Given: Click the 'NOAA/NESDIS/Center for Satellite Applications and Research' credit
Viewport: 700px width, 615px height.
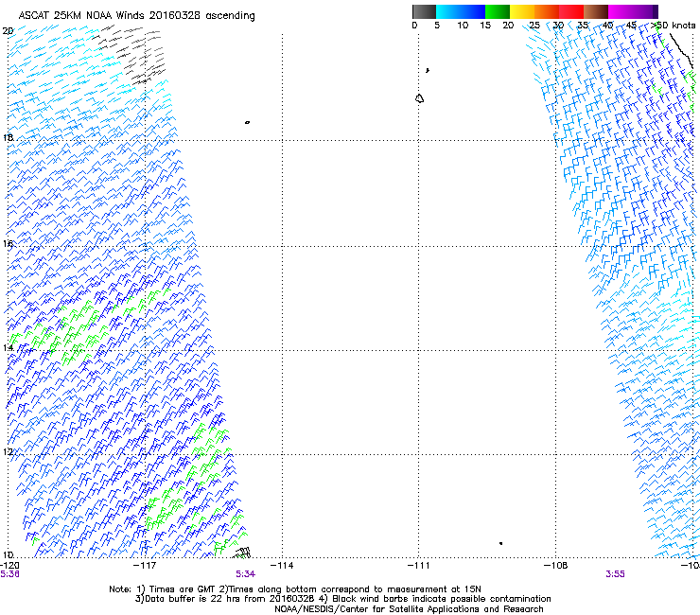Looking at the screenshot, I should coord(409,609).
